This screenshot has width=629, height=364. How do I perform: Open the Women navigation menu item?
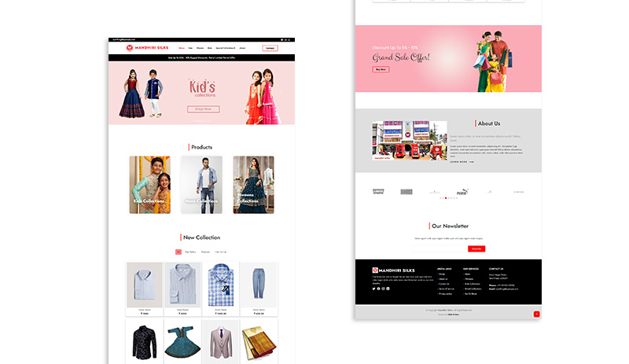(x=200, y=48)
